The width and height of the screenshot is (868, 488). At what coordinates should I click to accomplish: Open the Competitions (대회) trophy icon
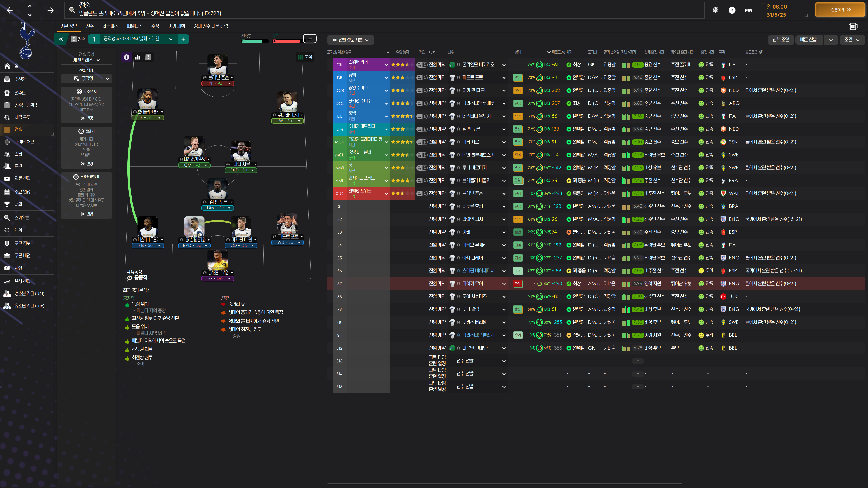pyautogui.click(x=7, y=204)
